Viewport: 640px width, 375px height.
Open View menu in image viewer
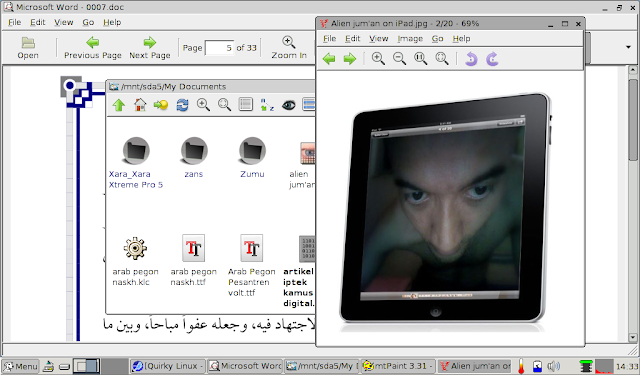tap(378, 39)
